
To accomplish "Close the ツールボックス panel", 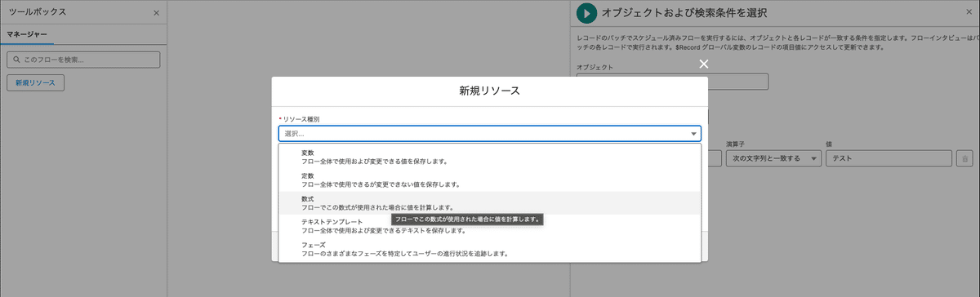I will tap(157, 13).
